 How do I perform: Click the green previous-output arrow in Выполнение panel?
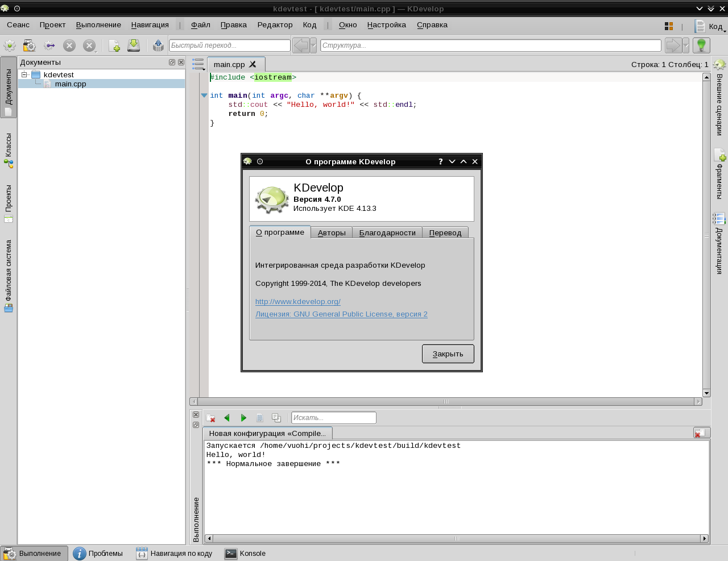tap(227, 418)
